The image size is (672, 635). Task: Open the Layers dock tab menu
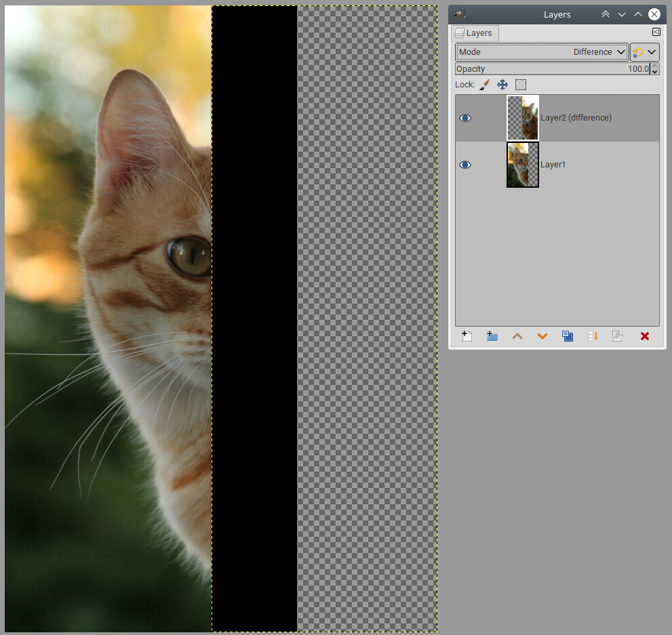(x=656, y=32)
